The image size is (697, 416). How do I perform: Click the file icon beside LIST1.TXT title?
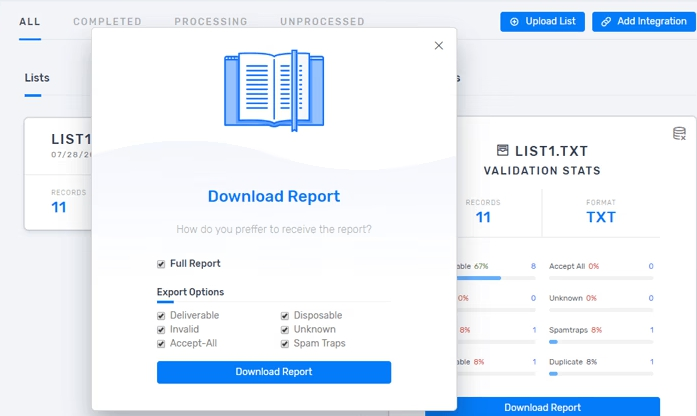[x=503, y=151]
